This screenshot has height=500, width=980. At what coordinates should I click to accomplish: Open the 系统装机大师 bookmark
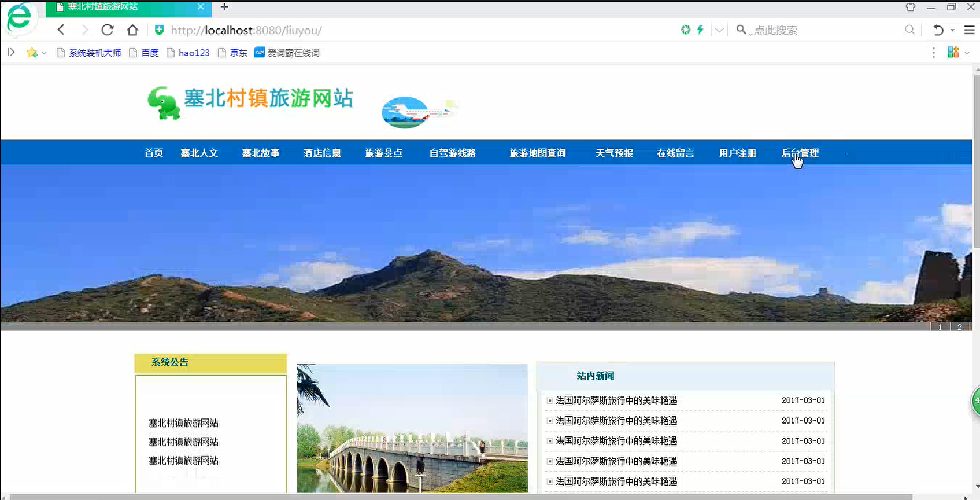click(x=88, y=53)
